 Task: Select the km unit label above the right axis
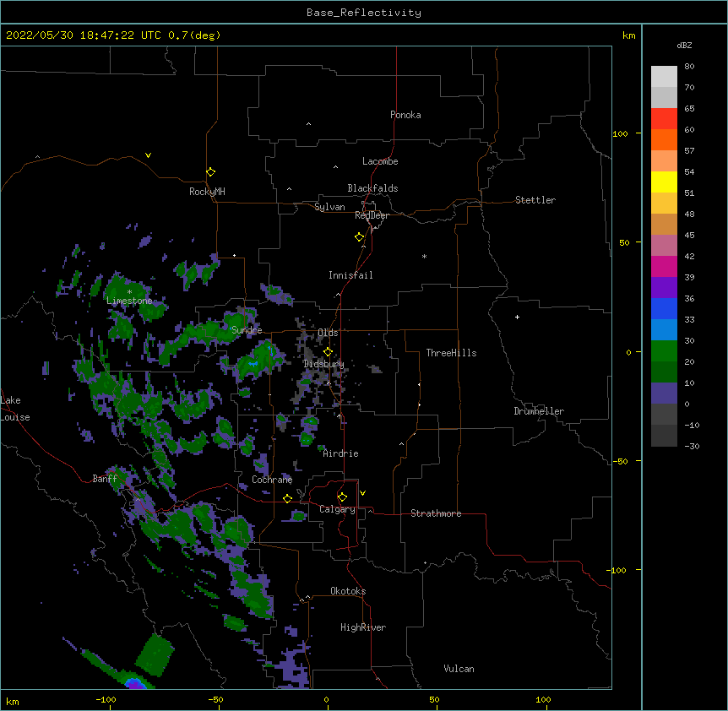coord(628,35)
